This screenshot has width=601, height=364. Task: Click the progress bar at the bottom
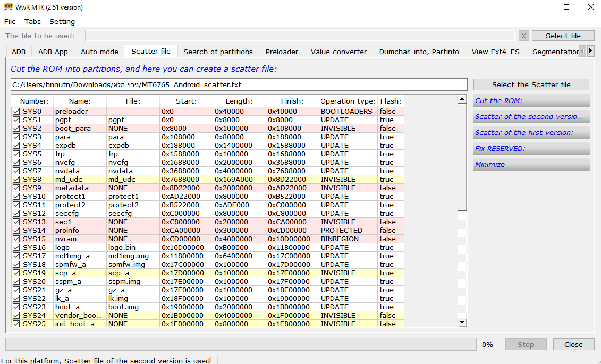pyautogui.click(x=240, y=344)
